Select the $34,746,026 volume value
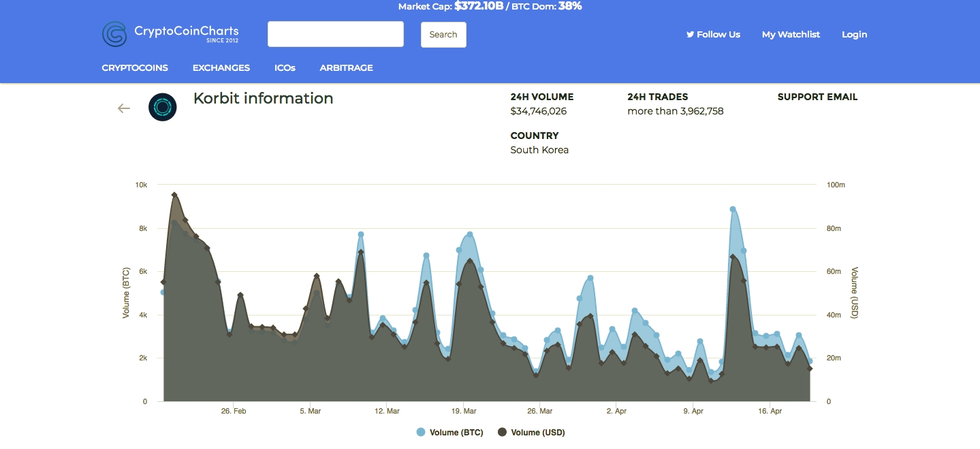The image size is (980, 449). coord(539,111)
